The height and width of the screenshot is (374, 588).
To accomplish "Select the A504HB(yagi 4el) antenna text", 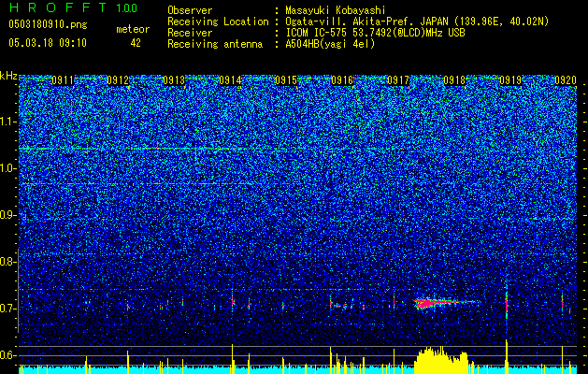I will 330,44.
